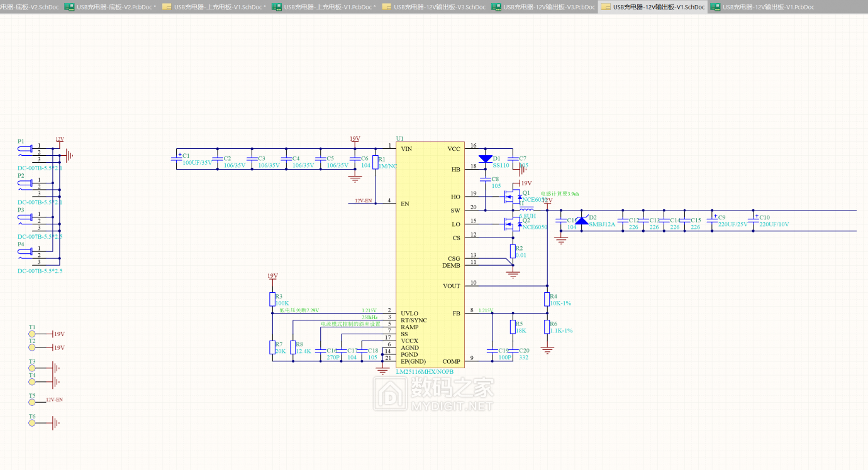
Task: Select resistor R5 symbol
Action: coord(513,327)
